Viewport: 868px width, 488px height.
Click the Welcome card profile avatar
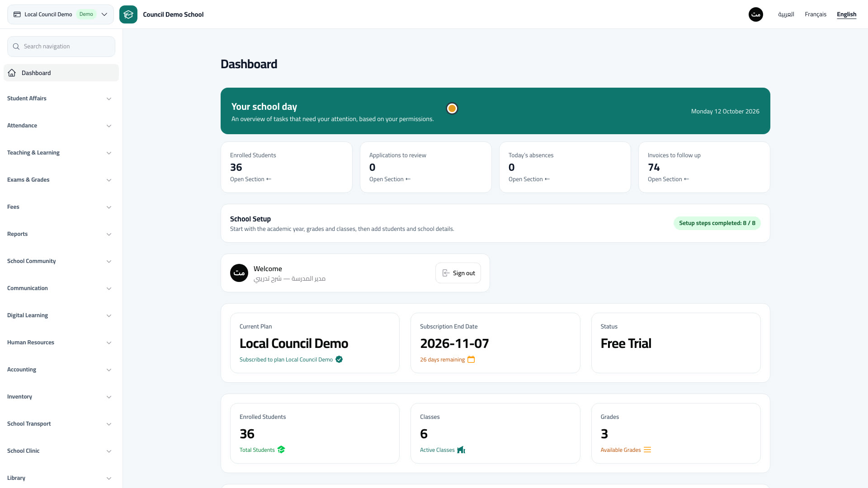(239, 273)
